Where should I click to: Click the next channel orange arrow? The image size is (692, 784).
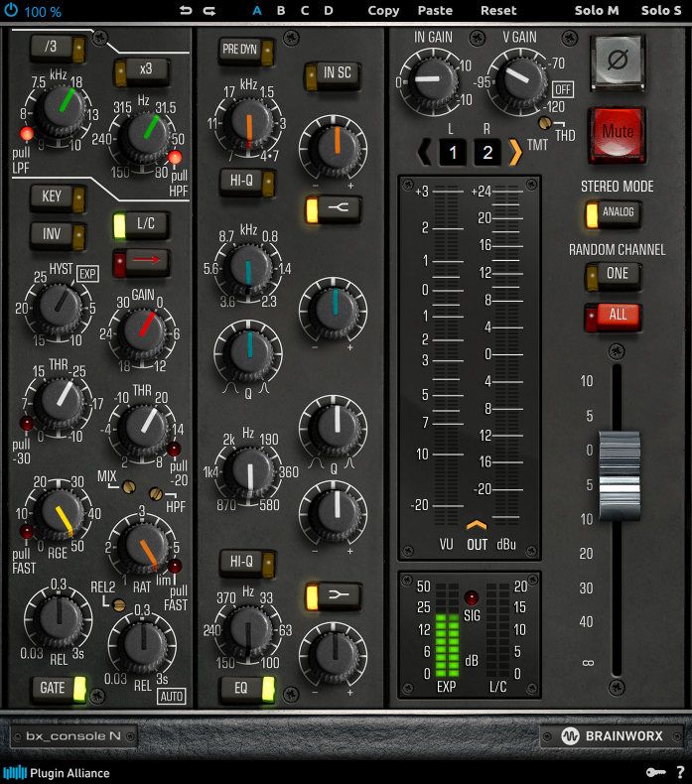pos(515,152)
